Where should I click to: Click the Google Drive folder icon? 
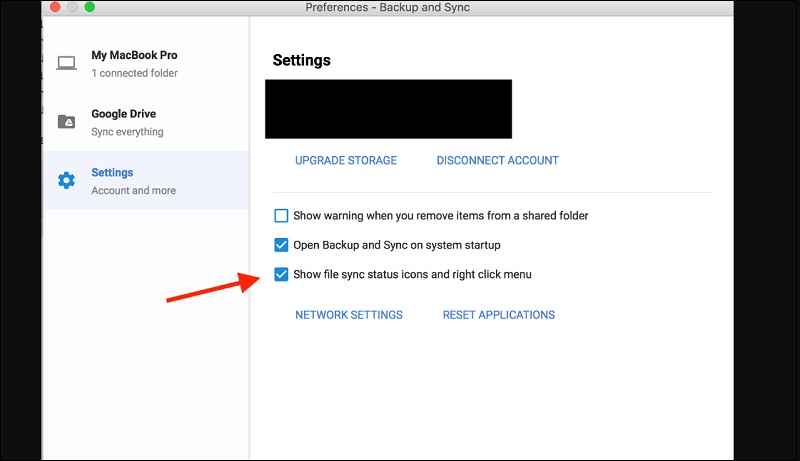(x=67, y=122)
